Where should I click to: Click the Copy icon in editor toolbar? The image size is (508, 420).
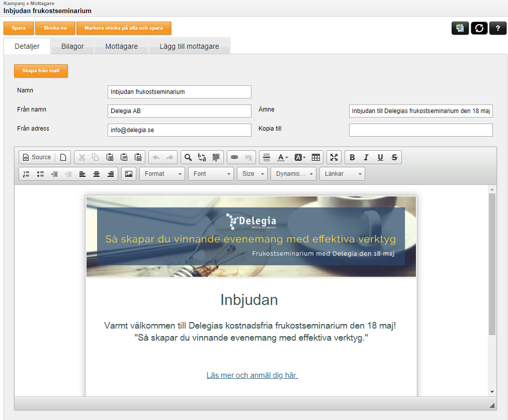coord(96,157)
